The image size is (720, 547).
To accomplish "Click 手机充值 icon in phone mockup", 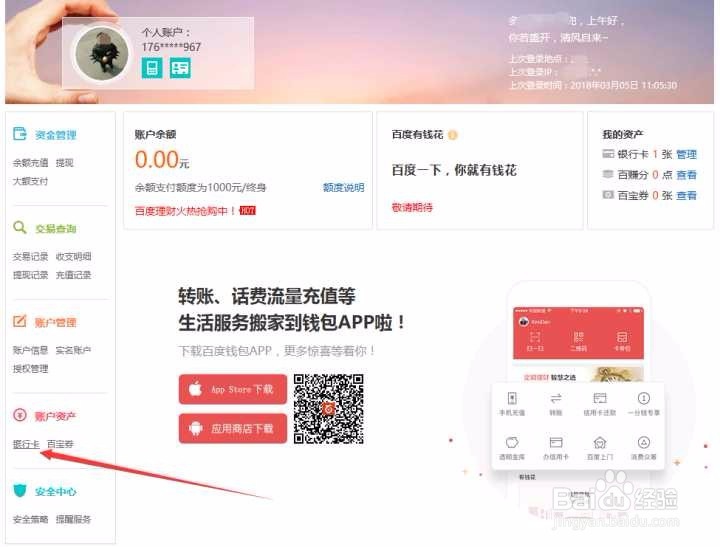I will (512, 398).
